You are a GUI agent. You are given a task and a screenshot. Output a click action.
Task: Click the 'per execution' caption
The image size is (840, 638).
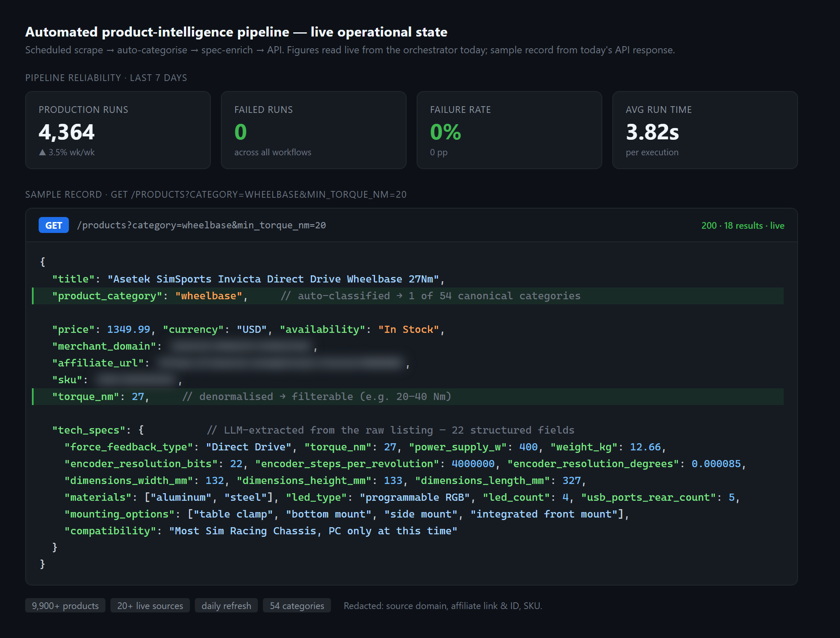point(652,152)
